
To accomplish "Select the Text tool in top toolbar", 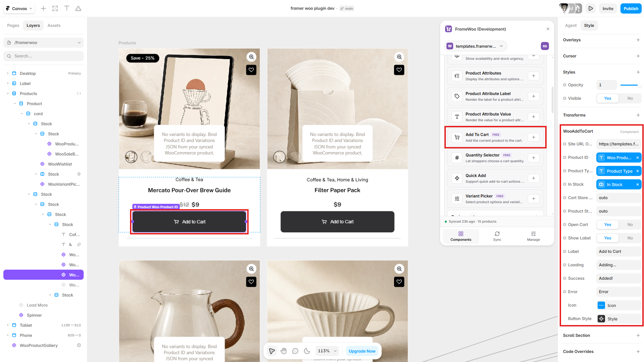I will (67, 8).
